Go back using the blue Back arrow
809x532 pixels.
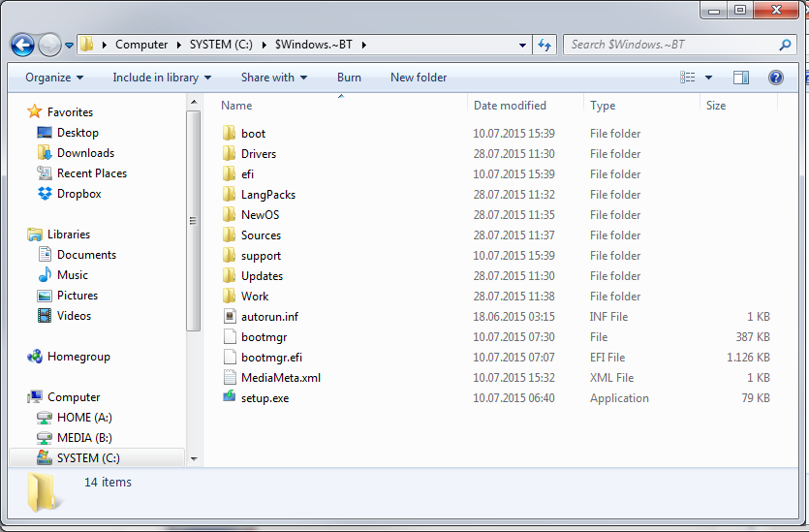pyautogui.click(x=22, y=45)
